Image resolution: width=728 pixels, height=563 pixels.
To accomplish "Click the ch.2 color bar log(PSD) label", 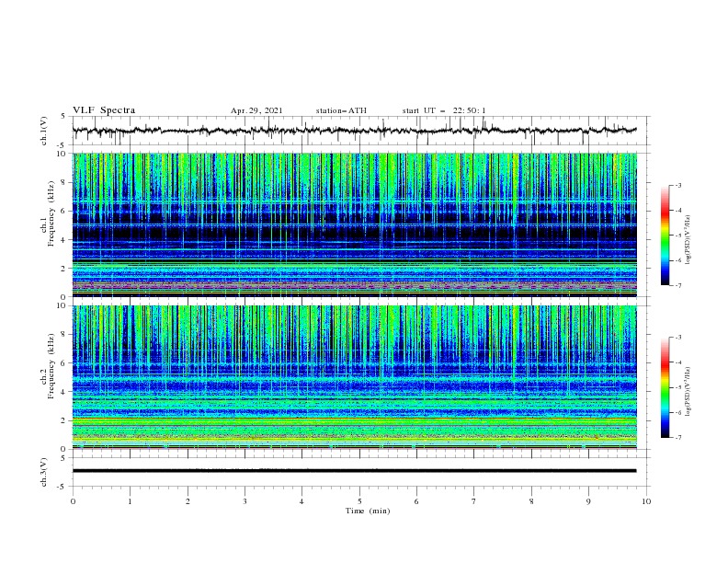I will [688, 392].
